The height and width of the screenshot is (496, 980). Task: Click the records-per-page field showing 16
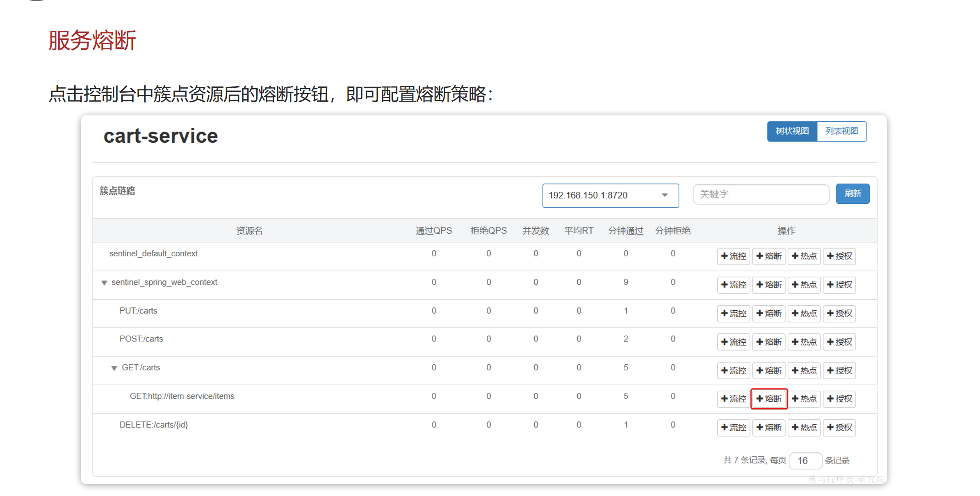click(805, 461)
